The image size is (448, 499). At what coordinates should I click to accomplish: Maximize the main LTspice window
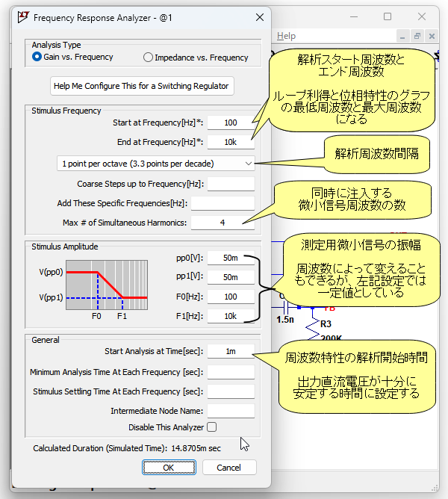coord(388,16)
